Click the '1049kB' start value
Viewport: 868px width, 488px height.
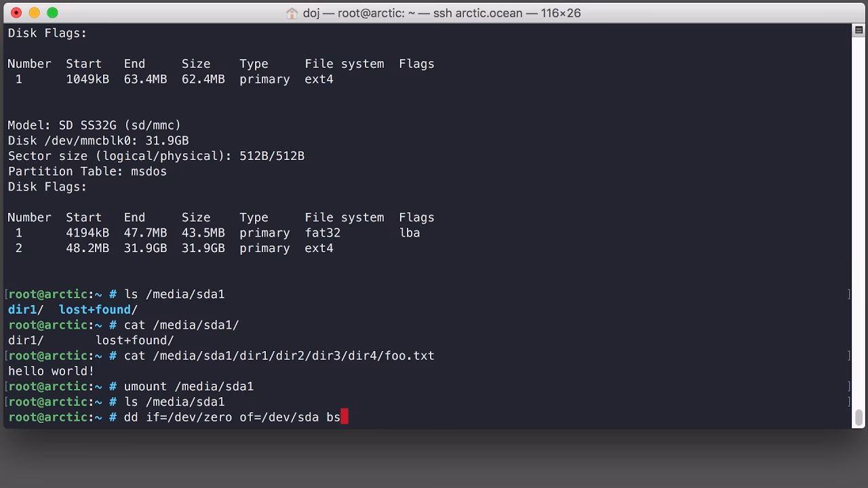click(87, 79)
